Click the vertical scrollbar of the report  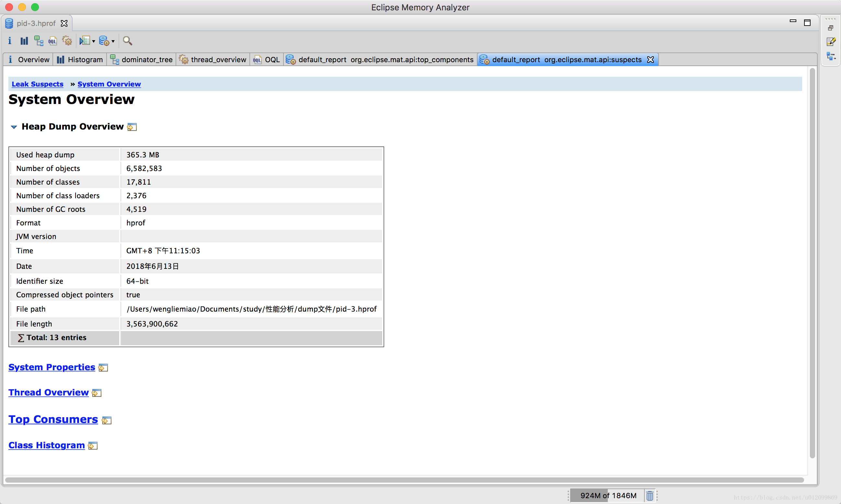pyautogui.click(x=812, y=263)
